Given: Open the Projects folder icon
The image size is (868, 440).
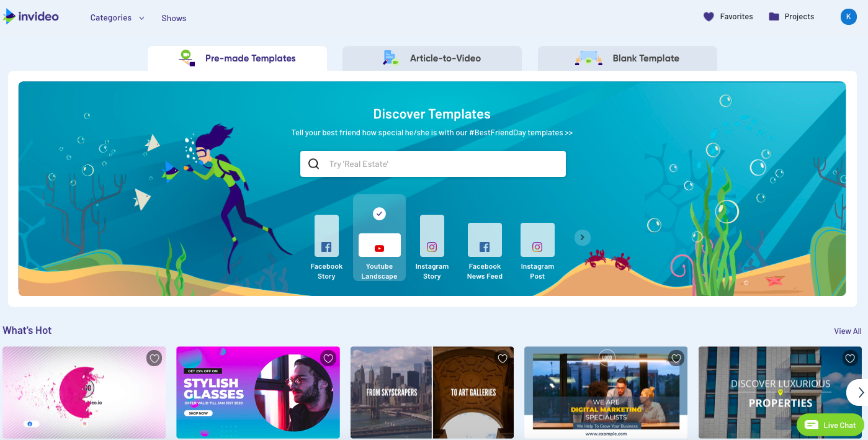Looking at the screenshot, I should tap(774, 17).
